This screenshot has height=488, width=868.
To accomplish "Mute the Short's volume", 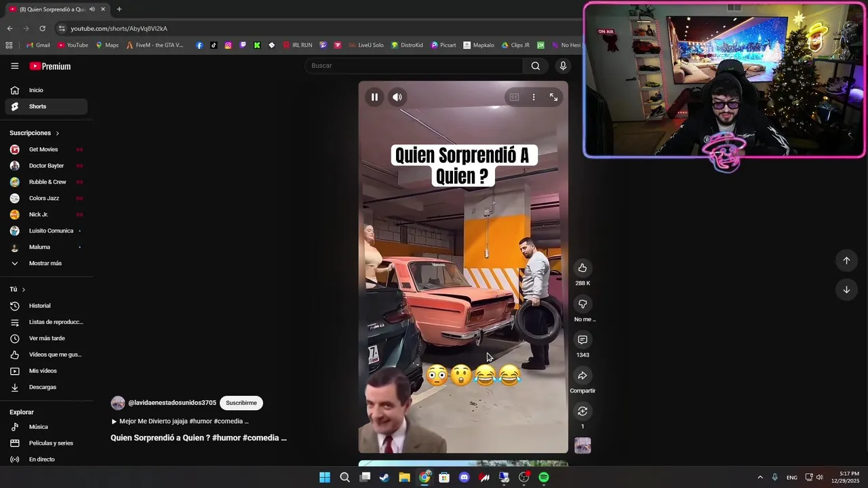I will (397, 97).
